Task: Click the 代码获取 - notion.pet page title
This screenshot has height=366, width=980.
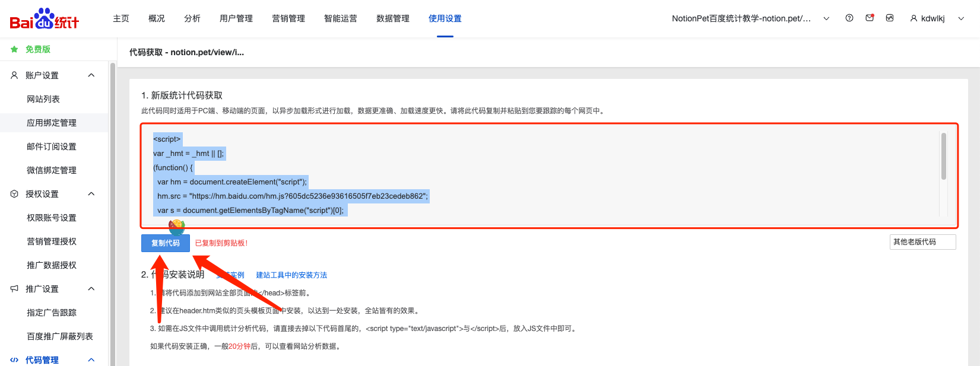Action: point(186,52)
